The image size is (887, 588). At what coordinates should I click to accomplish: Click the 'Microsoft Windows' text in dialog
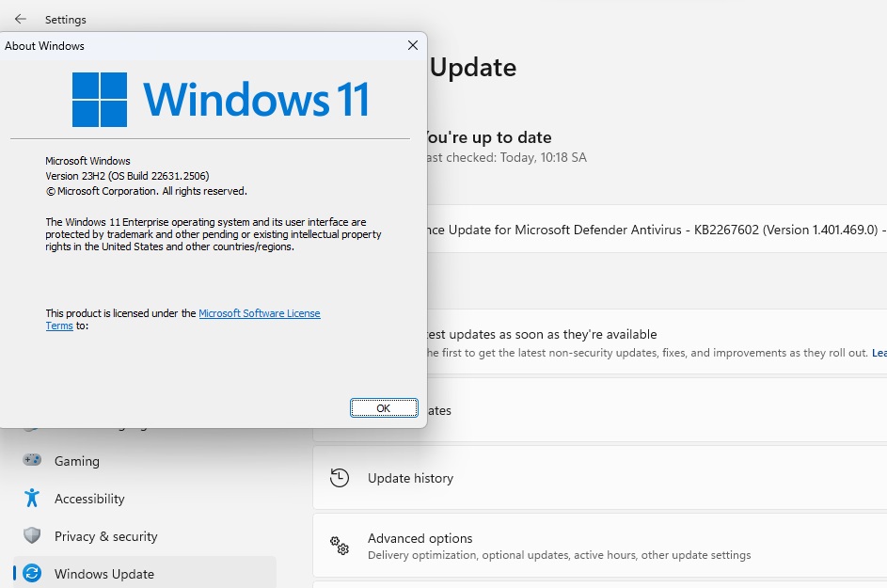tap(87, 161)
